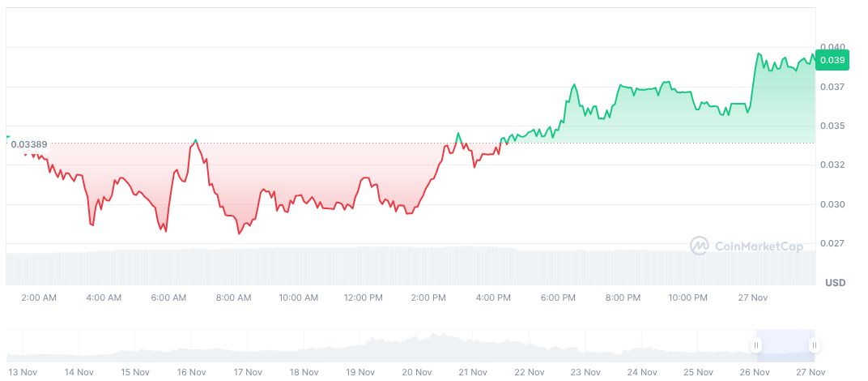The height and width of the screenshot is (381, 868).
Task: Click the 0.037 price axis label
Action: pos(832,87)
